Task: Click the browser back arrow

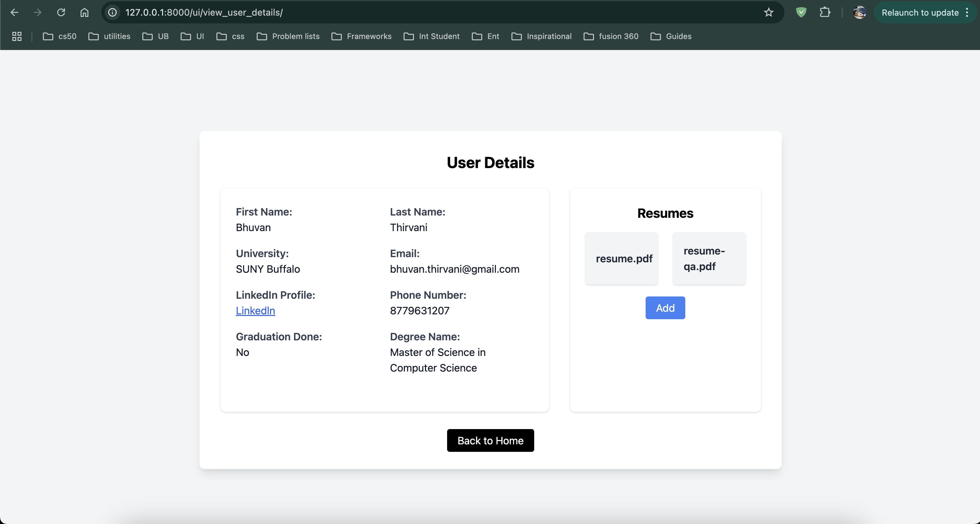Action: (14, 13)
